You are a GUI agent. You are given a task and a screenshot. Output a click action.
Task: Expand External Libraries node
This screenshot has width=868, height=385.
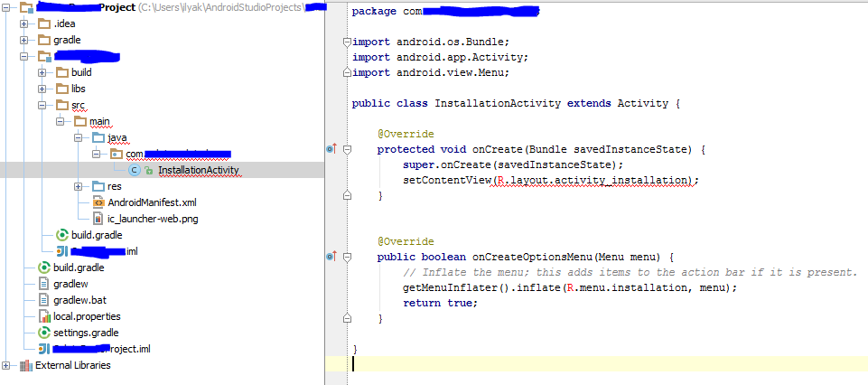[x=6, y=365]
